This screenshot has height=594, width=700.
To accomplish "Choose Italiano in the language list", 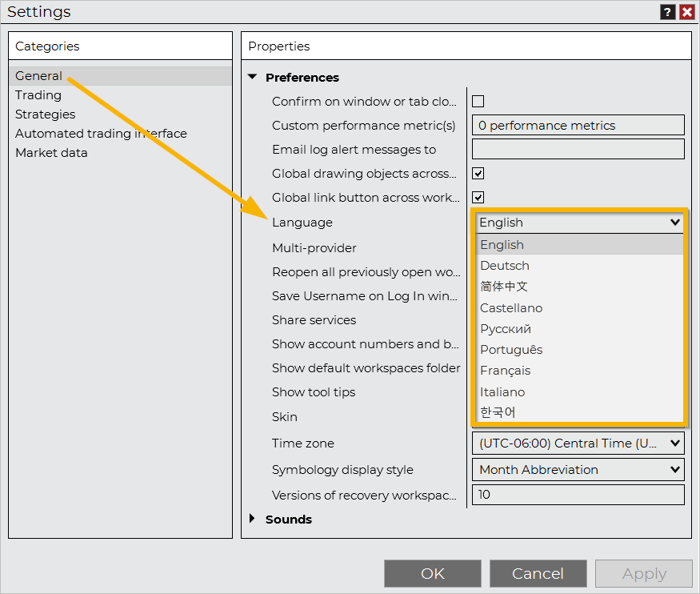I will point(580,392).
